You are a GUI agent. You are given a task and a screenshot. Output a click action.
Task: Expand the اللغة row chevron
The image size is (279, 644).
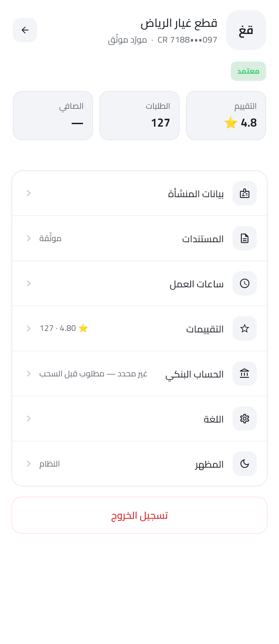click(x=29, y=419)
